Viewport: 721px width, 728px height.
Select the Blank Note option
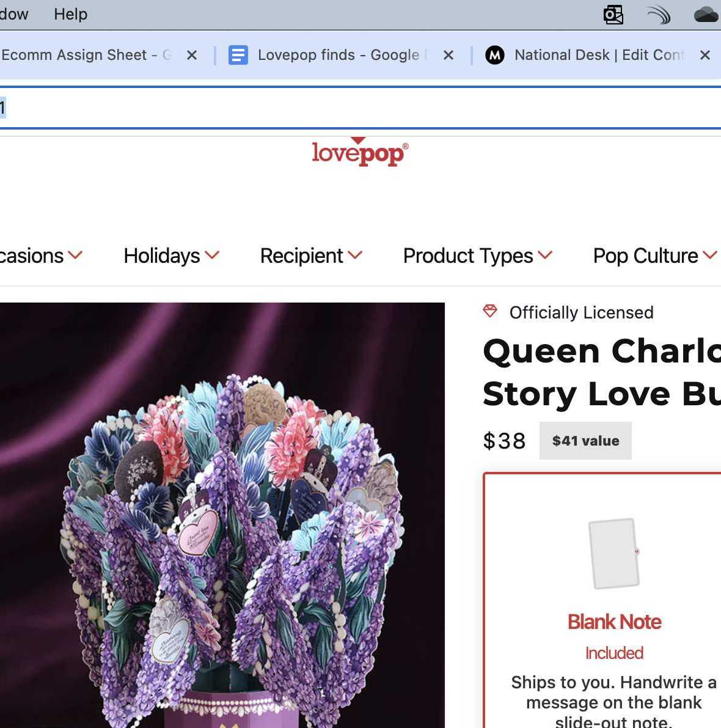tap(614, 622)
